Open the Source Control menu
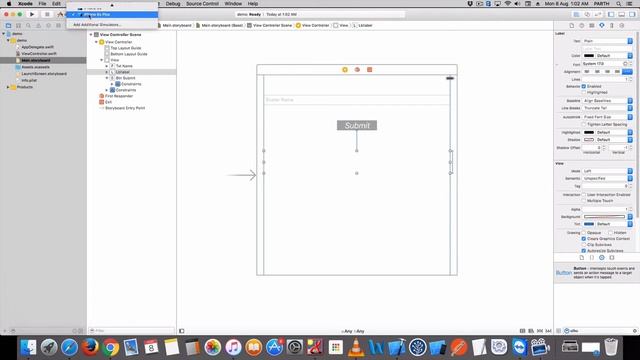 [x=202, y=4]
